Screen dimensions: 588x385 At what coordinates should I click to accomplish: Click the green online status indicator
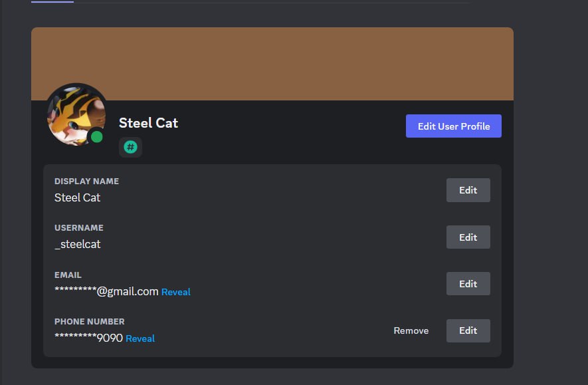(x=97, y=137)
